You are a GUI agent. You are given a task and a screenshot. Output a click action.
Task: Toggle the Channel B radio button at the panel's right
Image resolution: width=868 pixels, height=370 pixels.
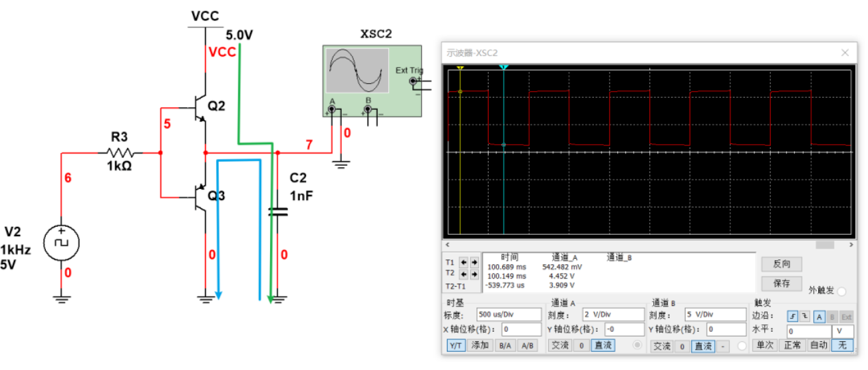click(x=742, y=346)
